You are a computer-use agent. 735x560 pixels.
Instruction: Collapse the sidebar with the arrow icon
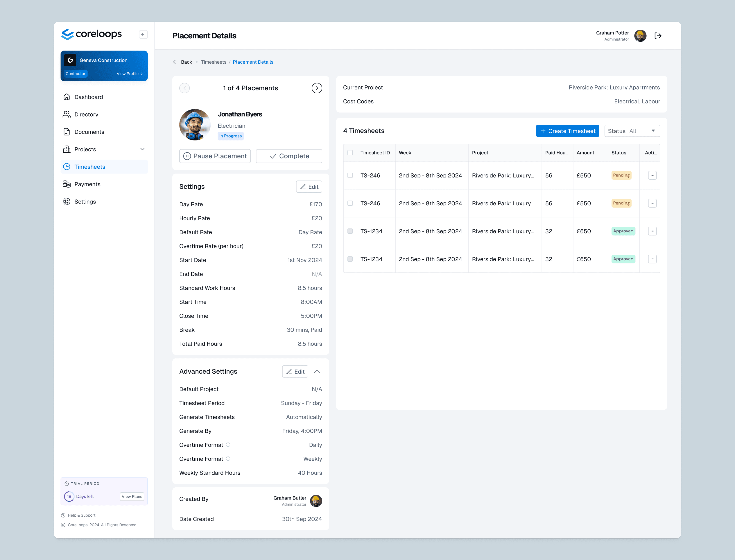pos(143,34)
